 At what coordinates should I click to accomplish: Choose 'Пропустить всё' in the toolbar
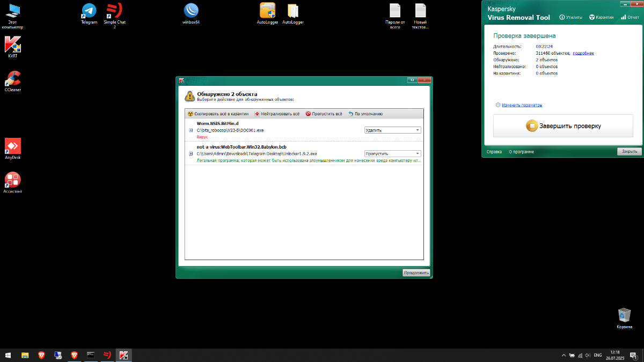coord(324,114)
